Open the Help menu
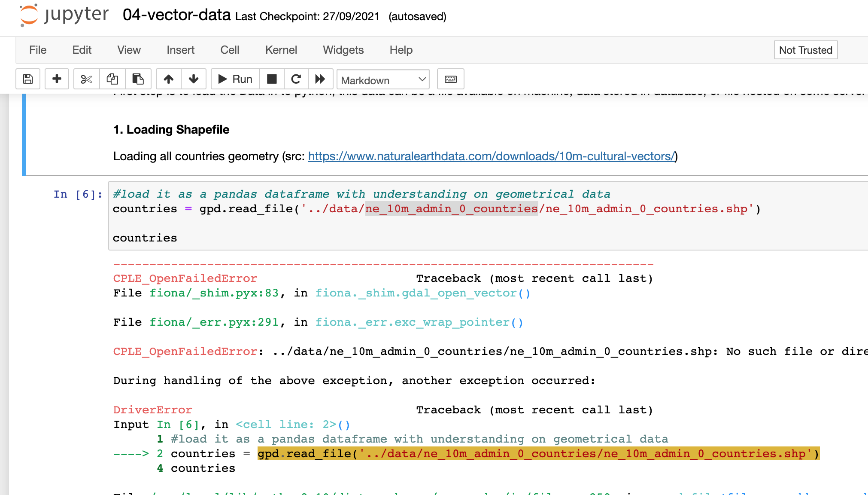Screen dimensions: 868x495 click(401, 50)
